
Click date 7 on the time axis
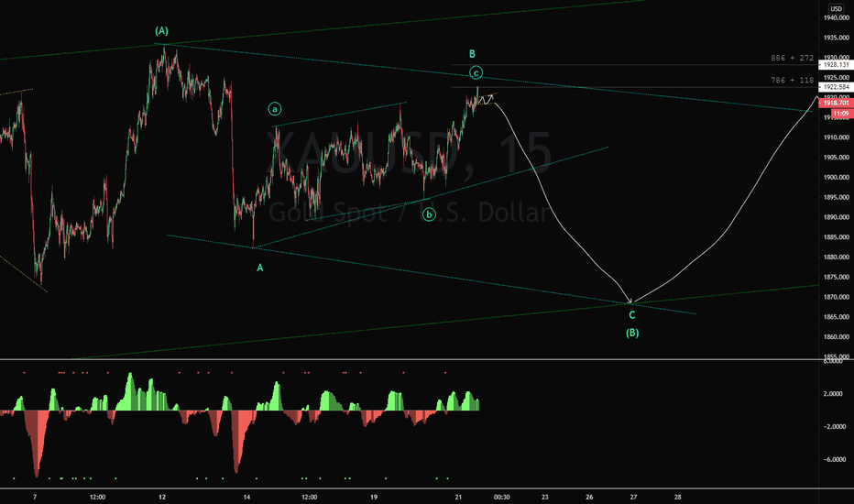tap(35, 497)
